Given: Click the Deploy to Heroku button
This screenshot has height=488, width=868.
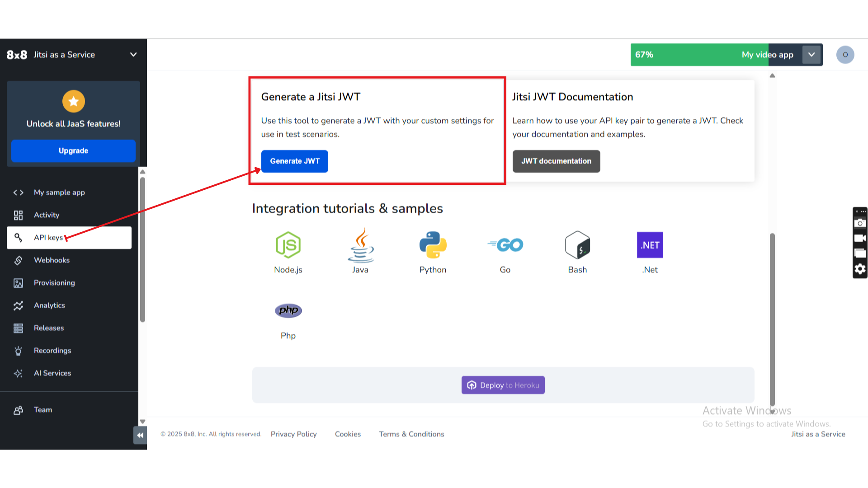Looking at the screenshot, I should [x=503, y=385].
